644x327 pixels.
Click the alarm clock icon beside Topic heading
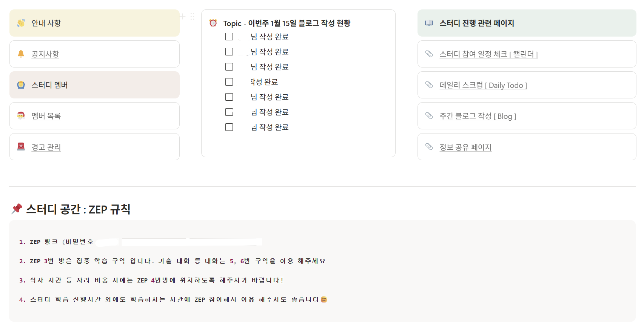213,23
